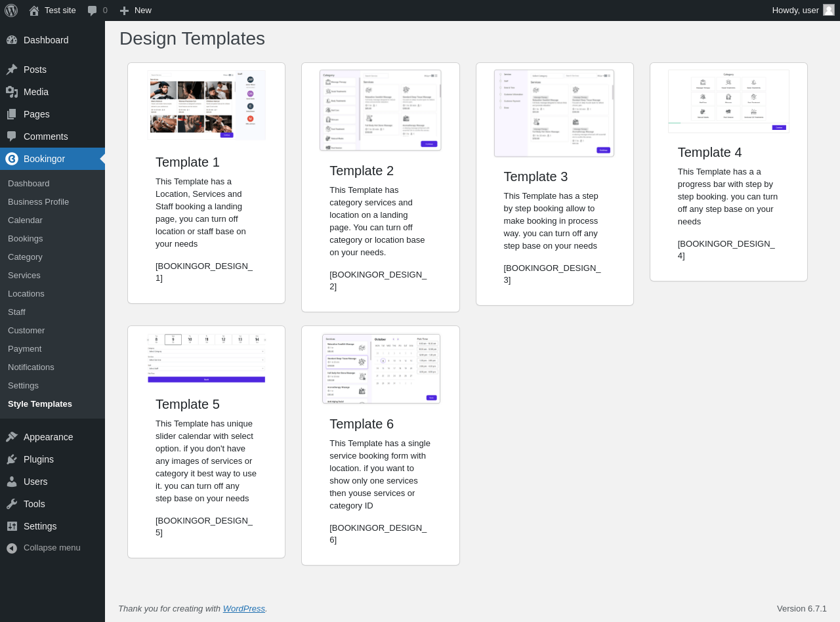Image resolution: width=840 pixels, height=622 pixels.
Task: Click the Bookingor logo icon in sidebar
Action: point(12,159)
